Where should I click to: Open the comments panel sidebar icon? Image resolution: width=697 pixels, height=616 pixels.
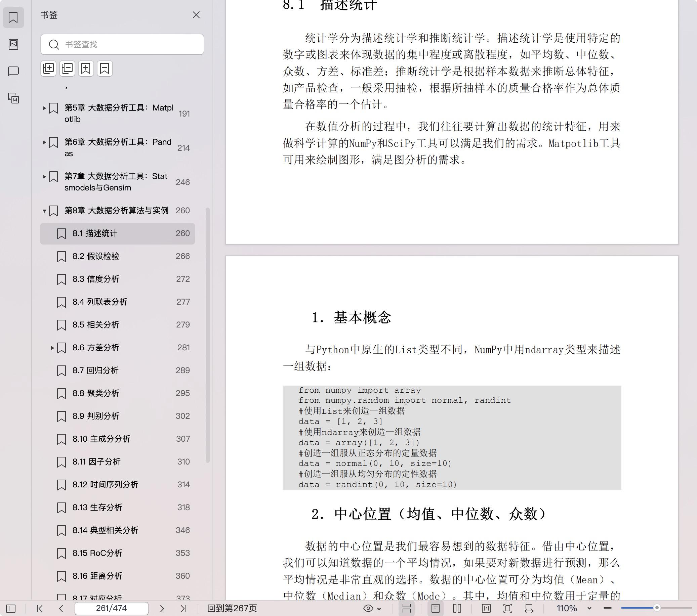(13, 71)
